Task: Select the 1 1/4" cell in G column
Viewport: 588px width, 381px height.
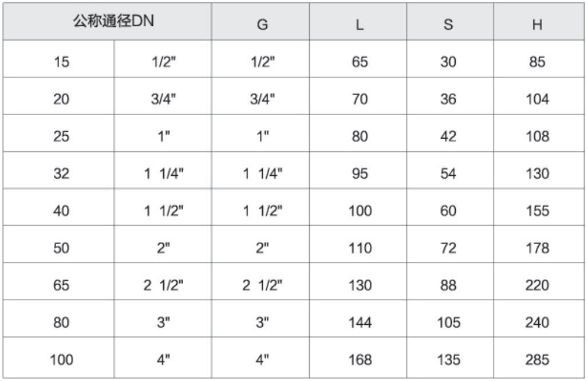Action: (261, 170)
